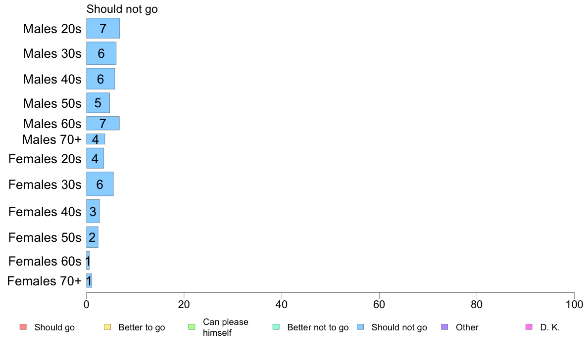Click the 100 axis tick label

tap(574, 304)
